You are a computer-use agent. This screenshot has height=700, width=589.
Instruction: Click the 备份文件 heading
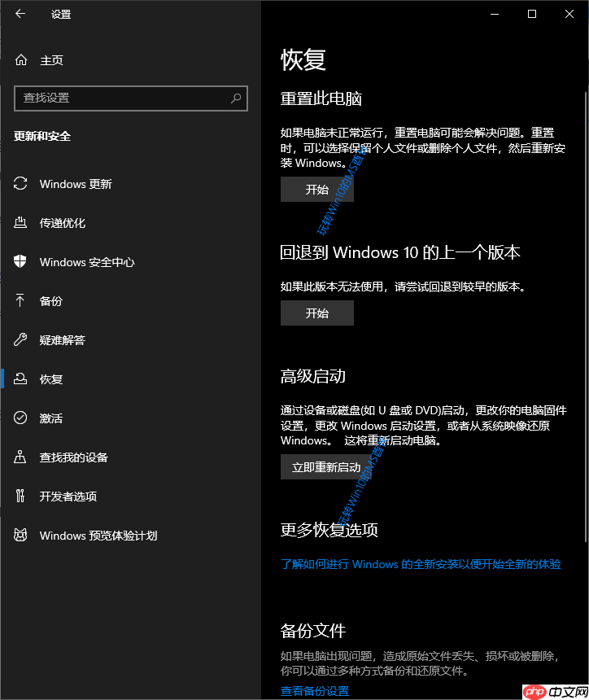click(x=312, y=631)
